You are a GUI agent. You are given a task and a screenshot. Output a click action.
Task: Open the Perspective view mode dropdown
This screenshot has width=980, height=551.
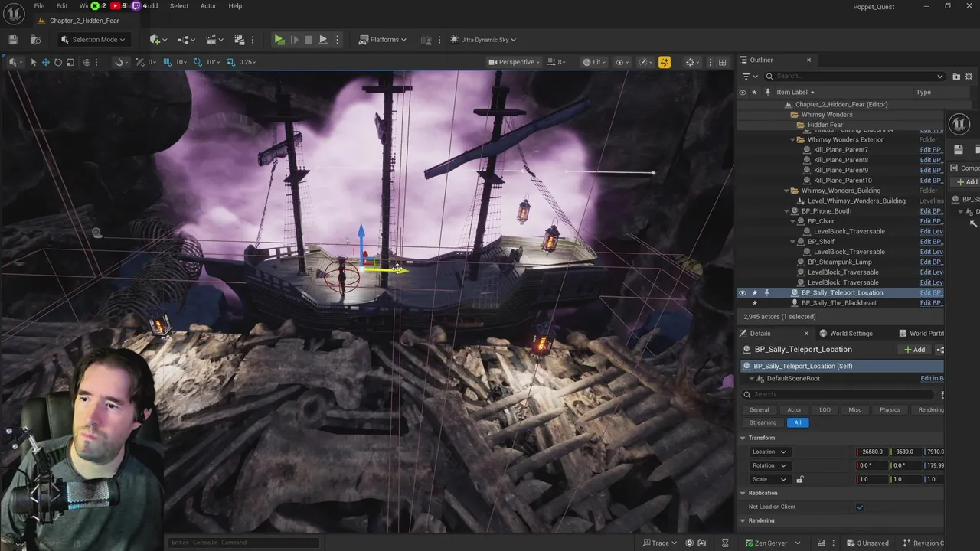tap(514, 62)
